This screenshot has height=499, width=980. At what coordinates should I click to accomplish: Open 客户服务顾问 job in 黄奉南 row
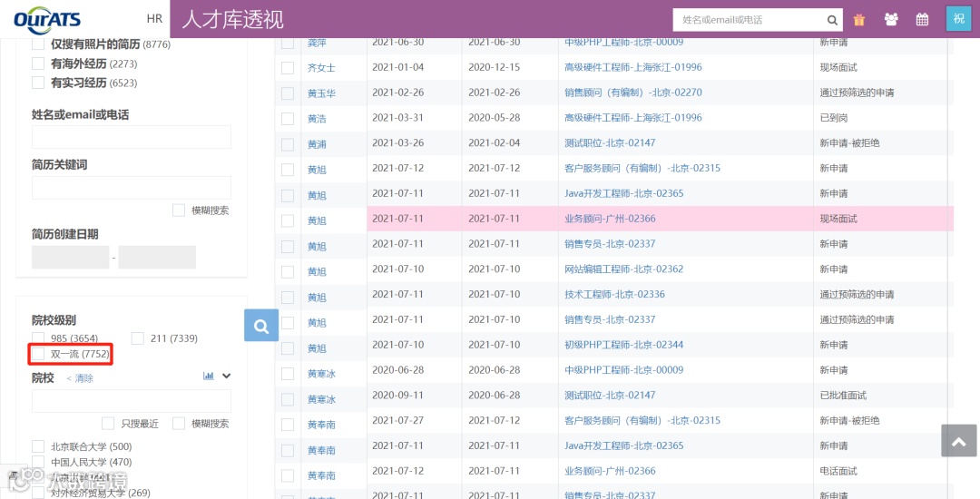tap(642, 420)
